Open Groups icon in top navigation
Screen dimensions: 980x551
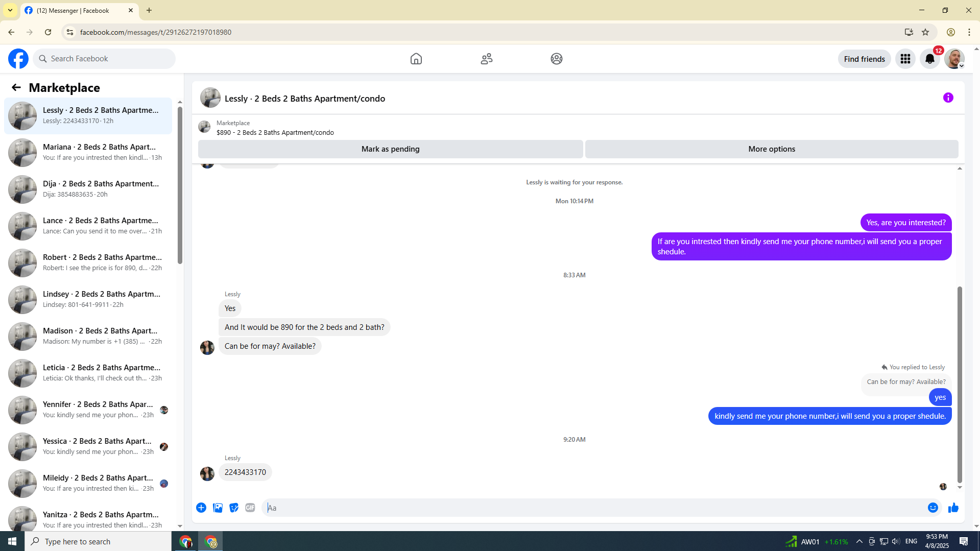coord(557,59)
